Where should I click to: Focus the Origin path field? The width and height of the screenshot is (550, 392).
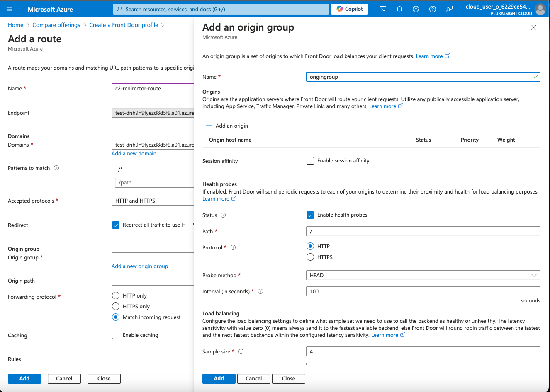click(153, 281)
